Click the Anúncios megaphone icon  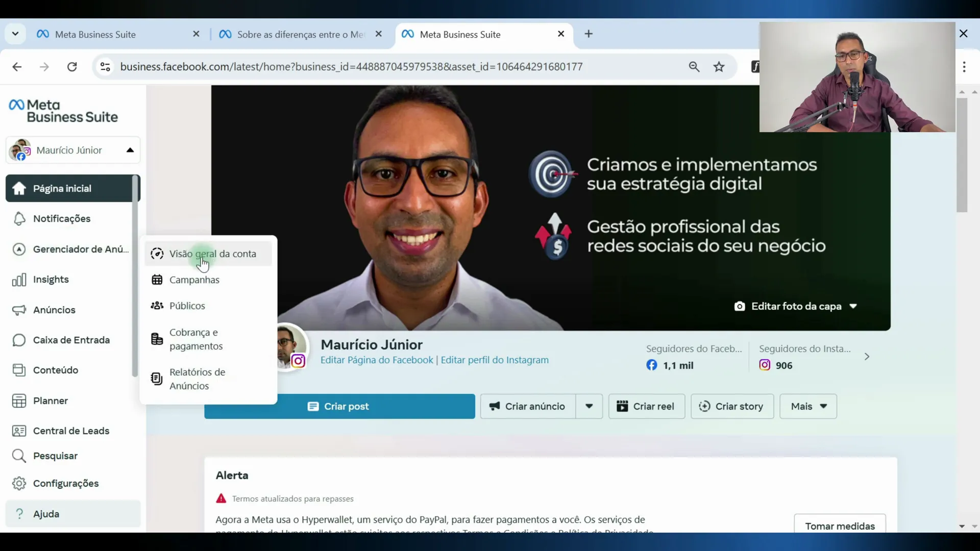coord(19,310)
